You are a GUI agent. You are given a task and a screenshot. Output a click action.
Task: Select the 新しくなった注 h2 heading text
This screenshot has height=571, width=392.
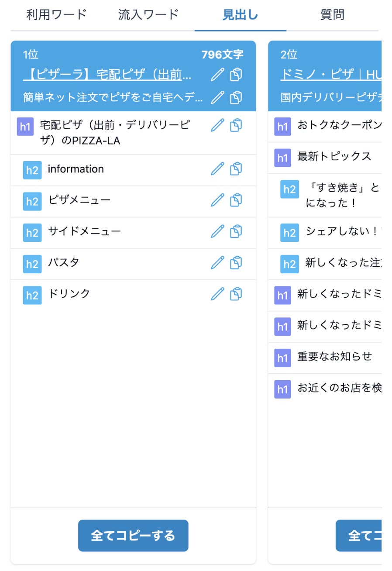pyautogui.click(x=343, y=263)
